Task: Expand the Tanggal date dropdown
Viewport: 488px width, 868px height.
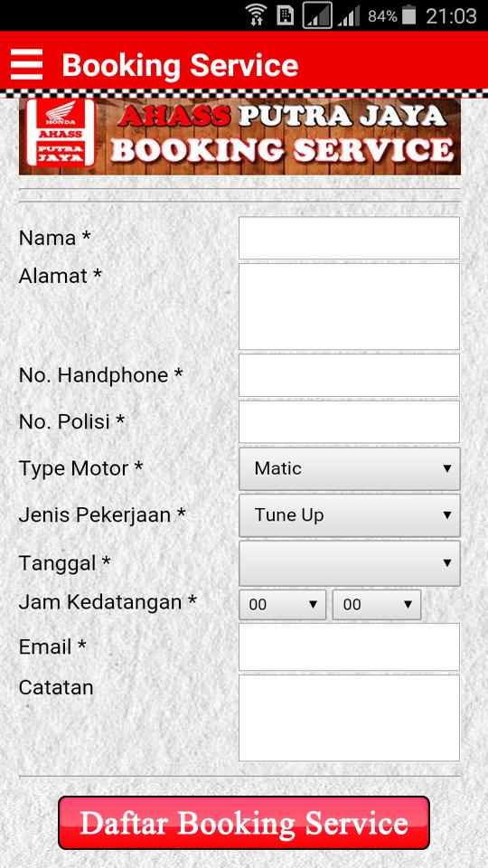Action: pos(349,563)
